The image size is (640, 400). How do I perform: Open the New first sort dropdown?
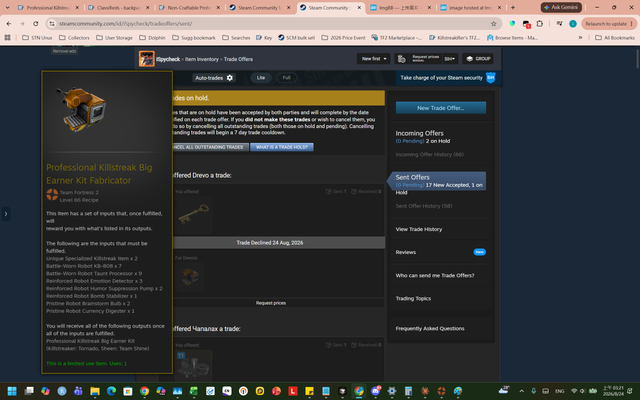373,59
